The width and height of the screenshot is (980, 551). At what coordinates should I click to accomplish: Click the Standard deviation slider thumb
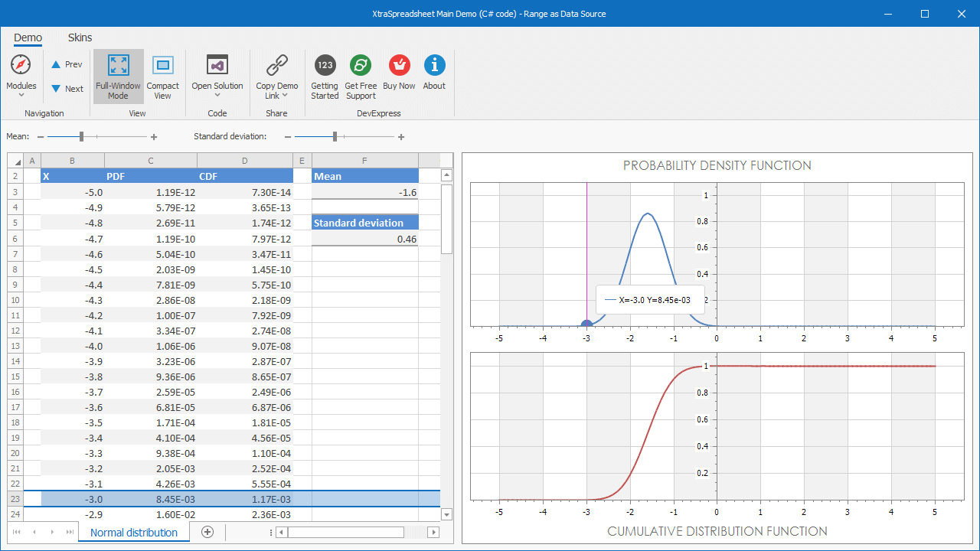335,136
